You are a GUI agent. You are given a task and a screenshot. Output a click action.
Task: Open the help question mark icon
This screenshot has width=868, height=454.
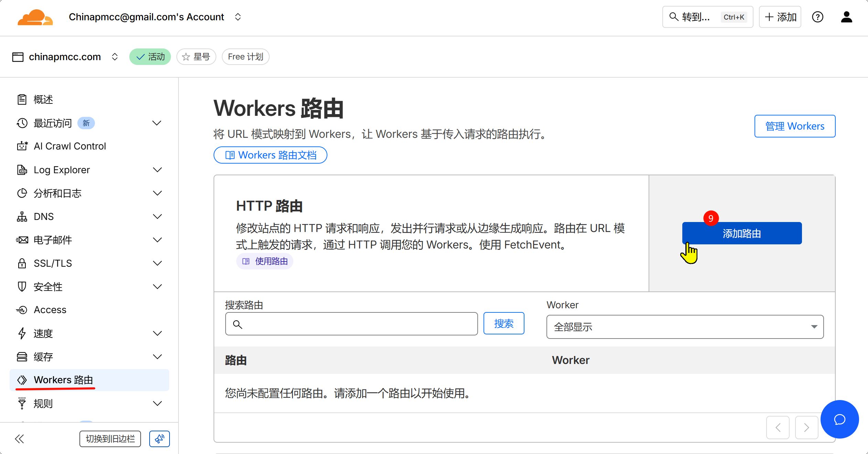pos(817,17)
